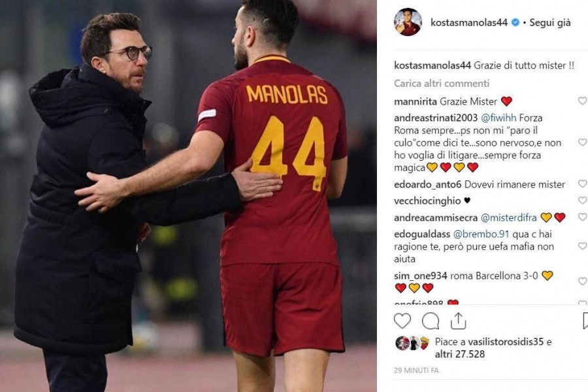Save the post with the bookmark icon
This screenshot has height=392, width=588.
click(x=585, y=321)
